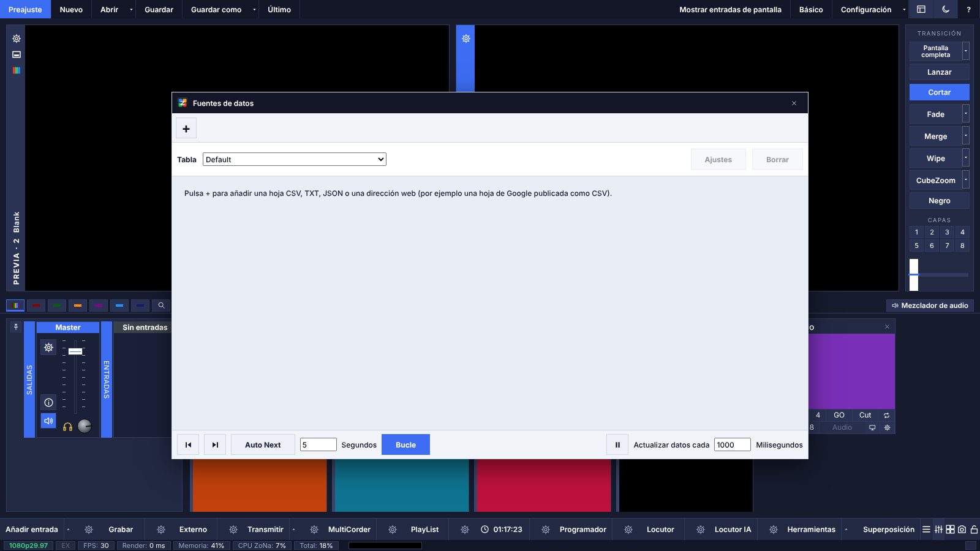The height and width of the screenshot is (551, 980).
Task: Click the Auto Next button
Action: 263,445
